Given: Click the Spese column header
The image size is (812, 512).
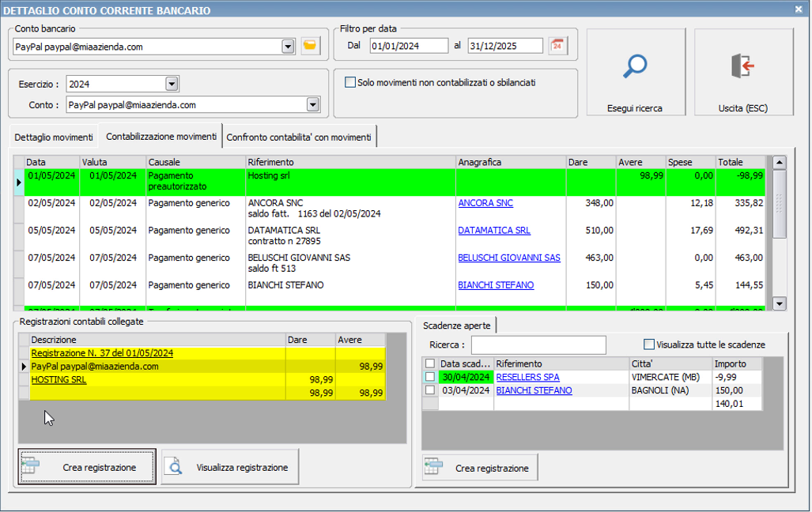Looking at the screenshot, I should [x=691, y=162].
